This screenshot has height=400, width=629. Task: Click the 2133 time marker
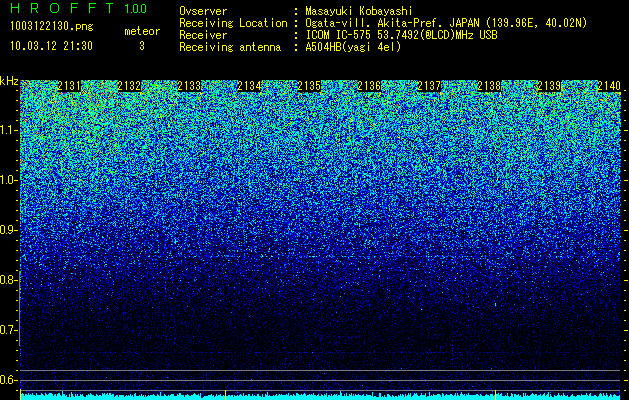pyautogui.click(x=189, y=86)
